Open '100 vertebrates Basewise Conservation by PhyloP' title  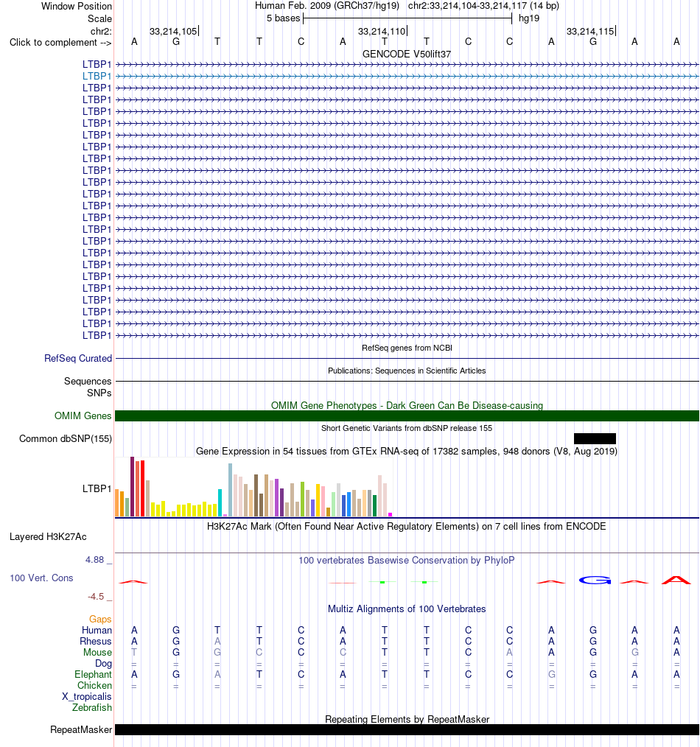[x=407, y=560]
